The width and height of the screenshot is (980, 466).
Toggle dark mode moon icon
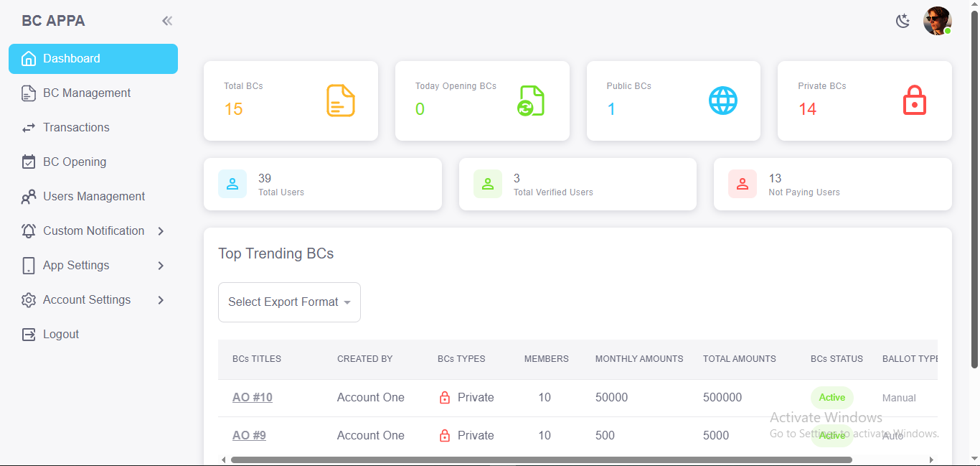pyautogui.click(x=903, y=21)
